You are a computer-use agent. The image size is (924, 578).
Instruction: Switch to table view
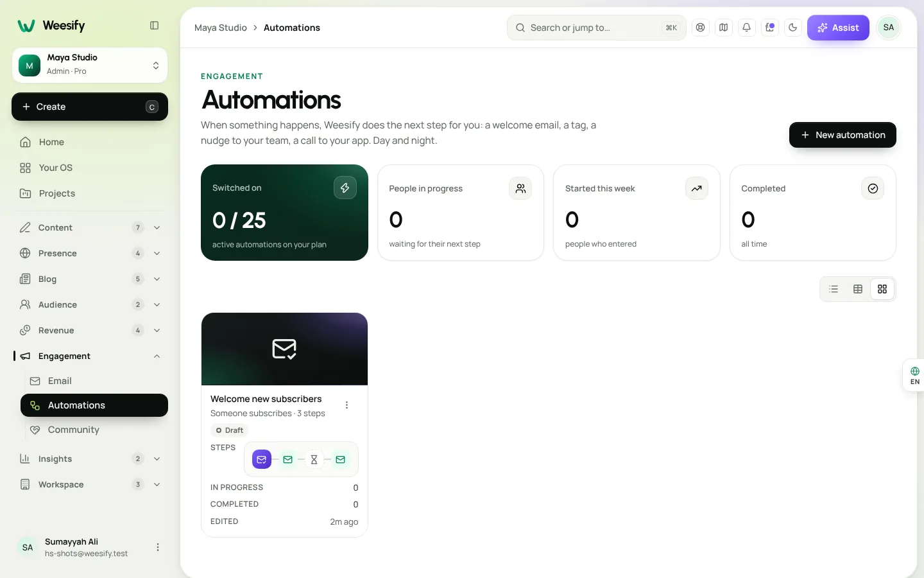coord(858,289)
